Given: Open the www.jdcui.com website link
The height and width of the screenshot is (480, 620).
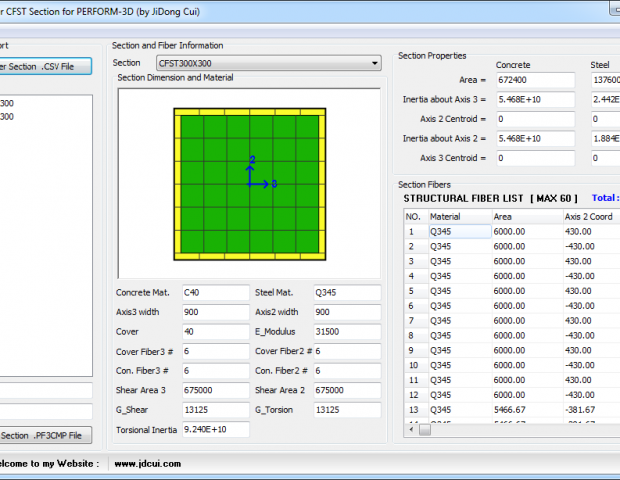Looking at the screenshot, I should (x=145, y=464).
